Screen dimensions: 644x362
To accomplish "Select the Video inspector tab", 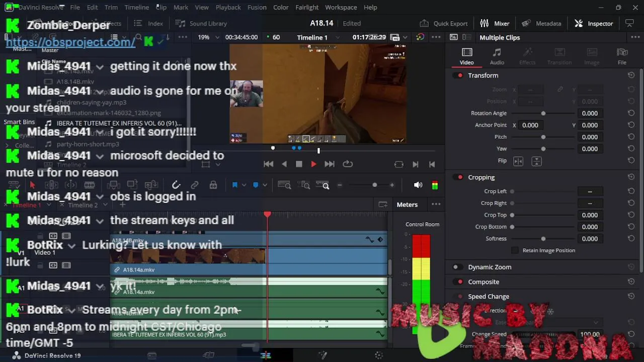I will click(x=466, y=56).
